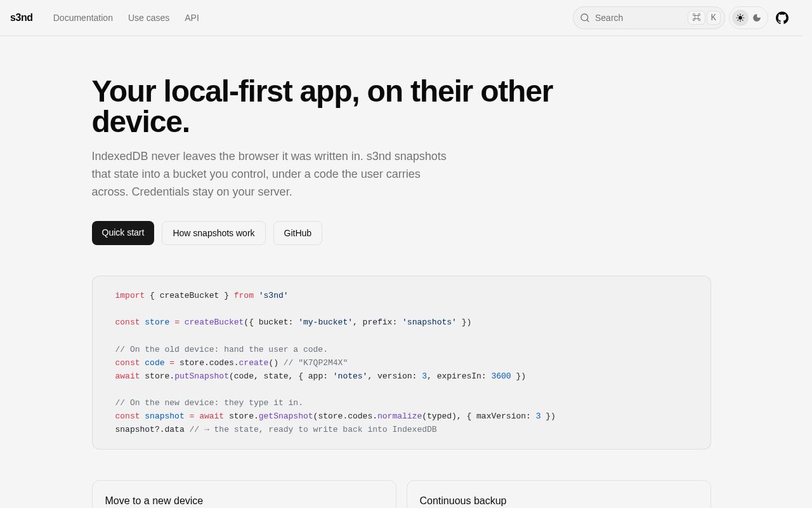Click the 'await store.putSnapshot' code line
The width and height of the screenshot is (812, 508).
(x=320, y=376)
